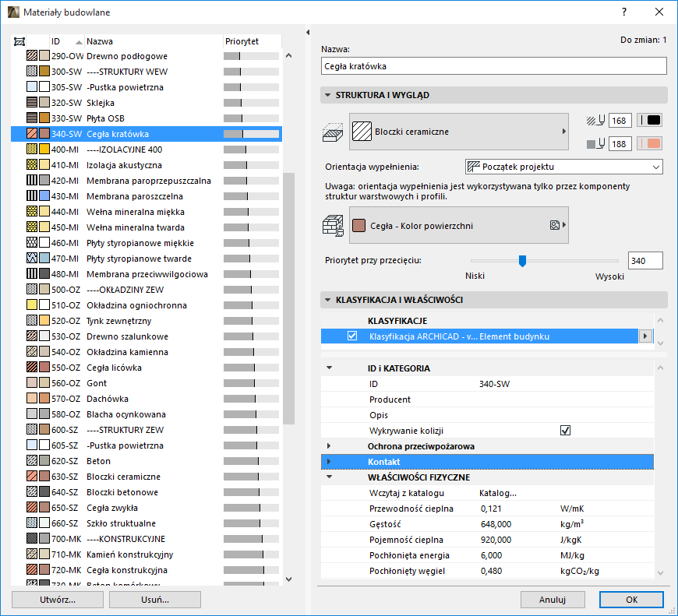Toggle Wykrywanie kolizji checkbox
The height and width of the screenshot is (616, 678).
tap(566, 431)
